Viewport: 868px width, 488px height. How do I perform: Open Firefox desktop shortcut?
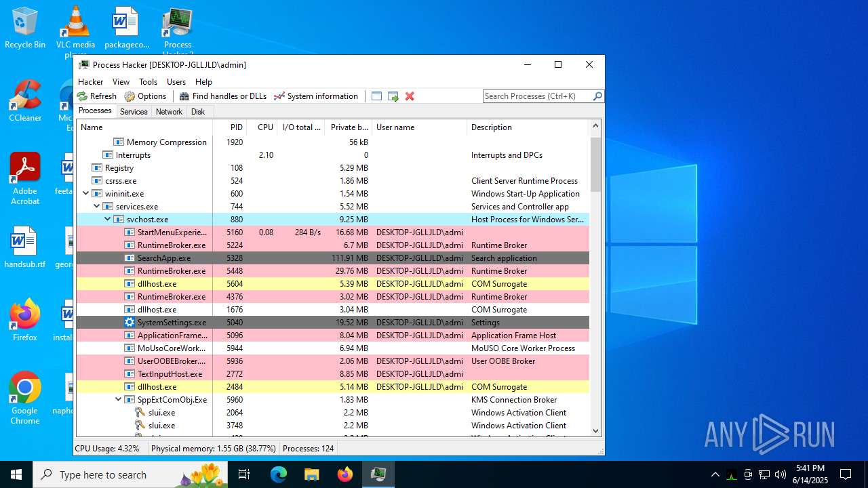point(25,321)
